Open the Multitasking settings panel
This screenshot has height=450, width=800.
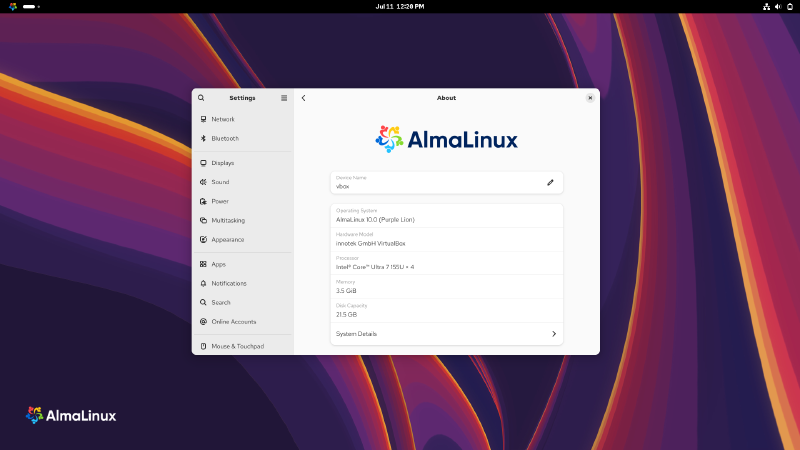pos(227,220)
